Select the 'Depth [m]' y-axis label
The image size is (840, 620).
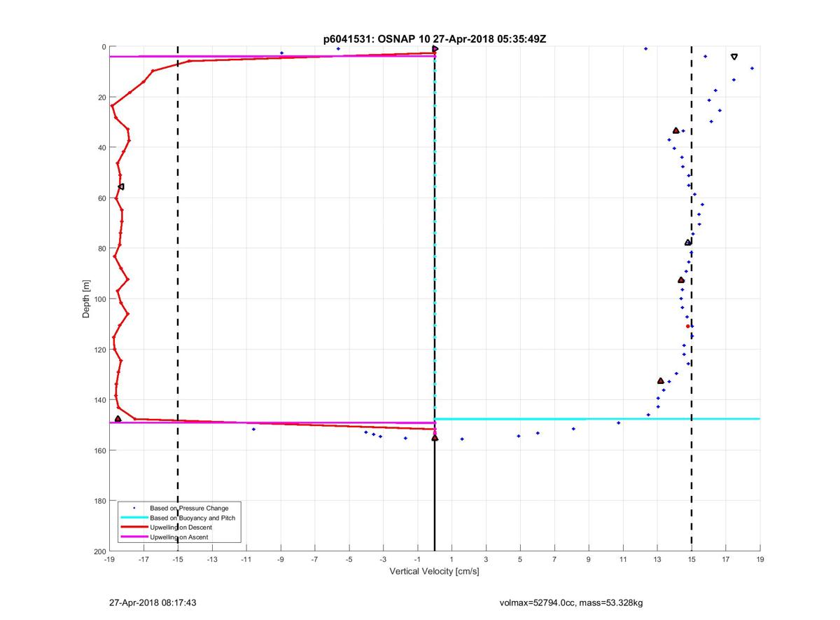point(86,299)
